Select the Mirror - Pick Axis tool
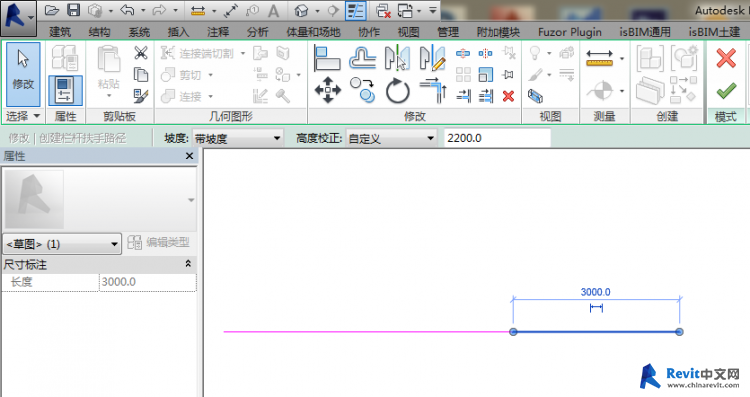 pos(397,58)
